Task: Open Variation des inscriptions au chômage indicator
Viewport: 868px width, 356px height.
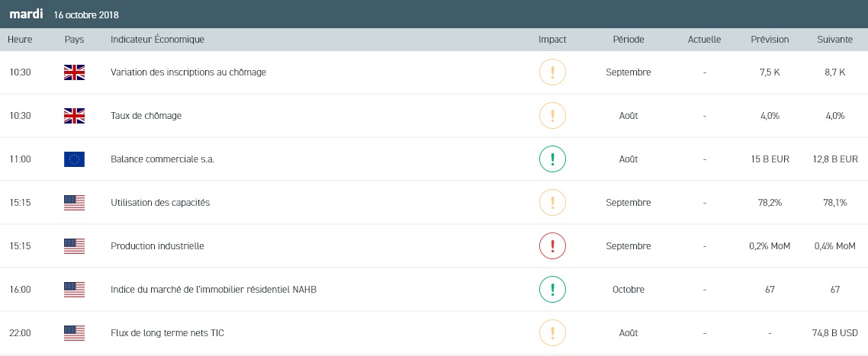Action: pos(188,72)
